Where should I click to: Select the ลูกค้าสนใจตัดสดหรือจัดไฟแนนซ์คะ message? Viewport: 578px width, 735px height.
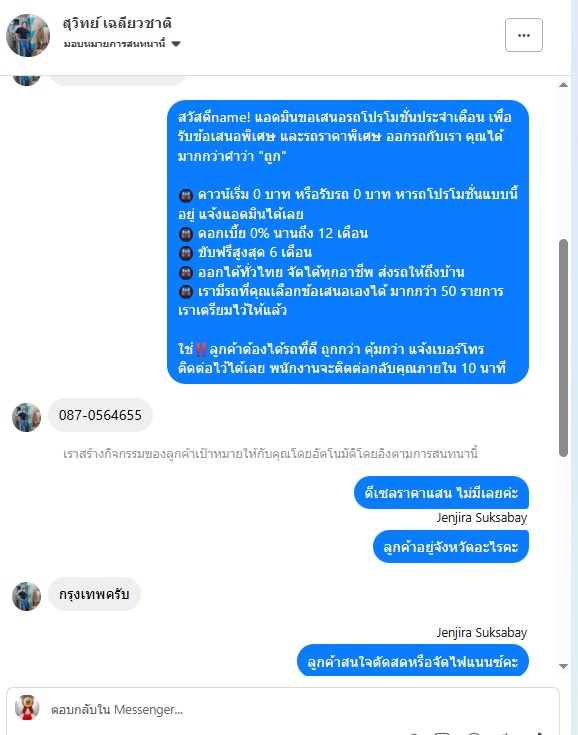tap(413, 661)
